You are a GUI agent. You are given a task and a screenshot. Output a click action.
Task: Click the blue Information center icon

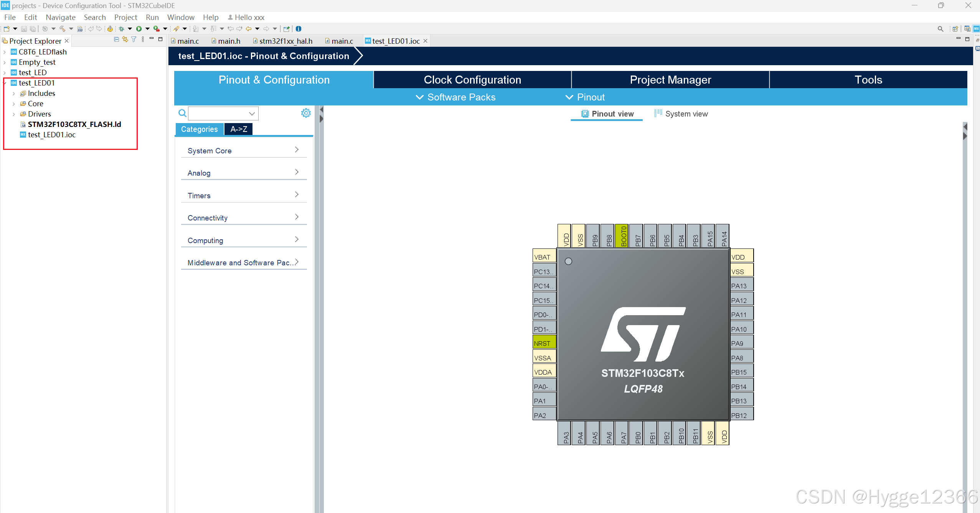299,29
